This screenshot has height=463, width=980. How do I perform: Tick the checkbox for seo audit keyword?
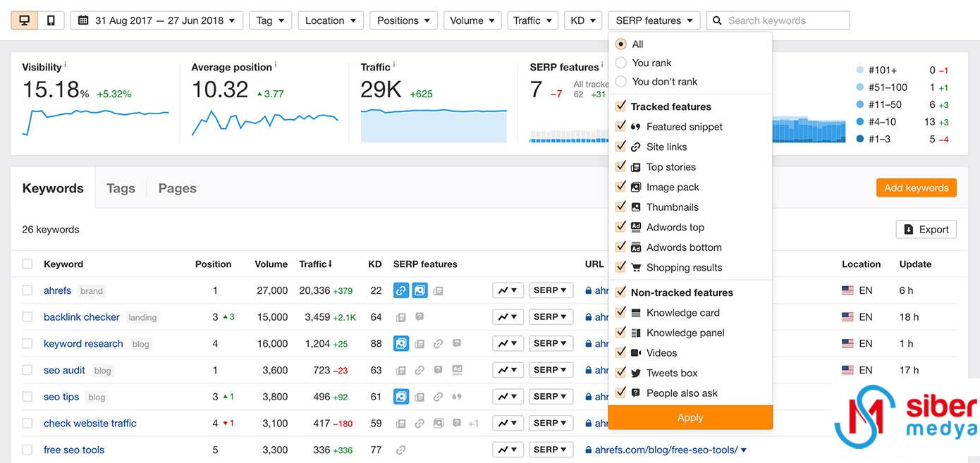click(x=27, y=370)
